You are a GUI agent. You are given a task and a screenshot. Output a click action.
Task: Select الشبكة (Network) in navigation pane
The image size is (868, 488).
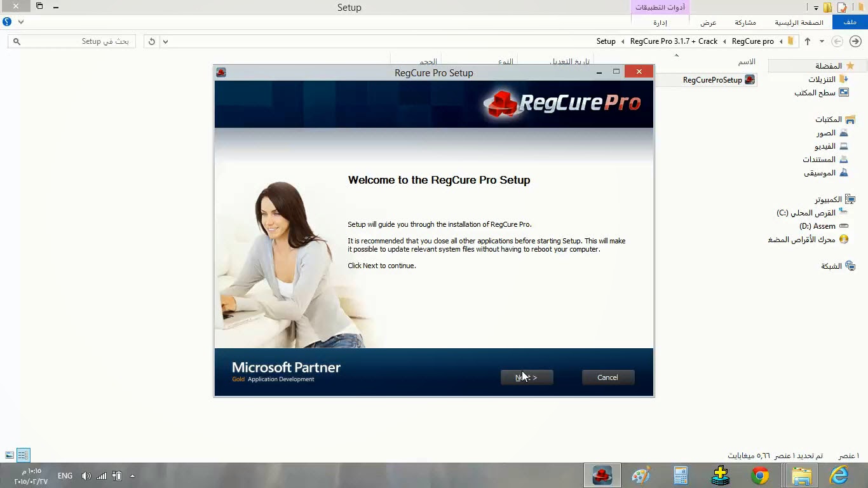point(831,266)
